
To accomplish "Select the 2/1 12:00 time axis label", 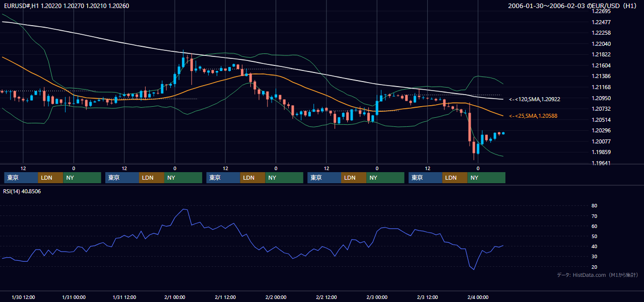I will click(225, 297).
